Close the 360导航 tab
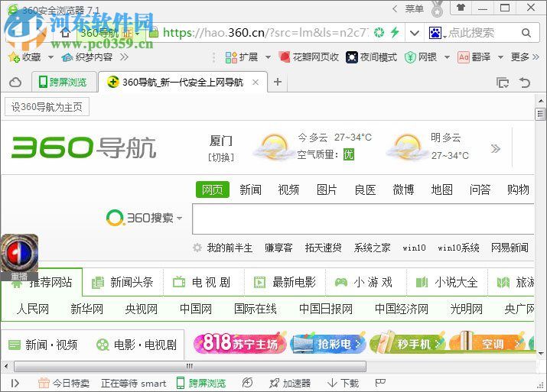This screenshot has width=547, height=392. coord(256,83)
